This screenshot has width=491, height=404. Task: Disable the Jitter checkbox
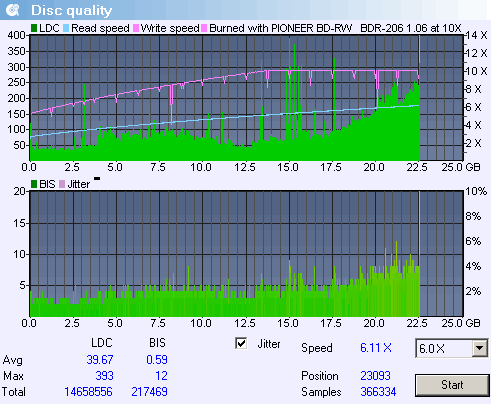tap(241, 343)
